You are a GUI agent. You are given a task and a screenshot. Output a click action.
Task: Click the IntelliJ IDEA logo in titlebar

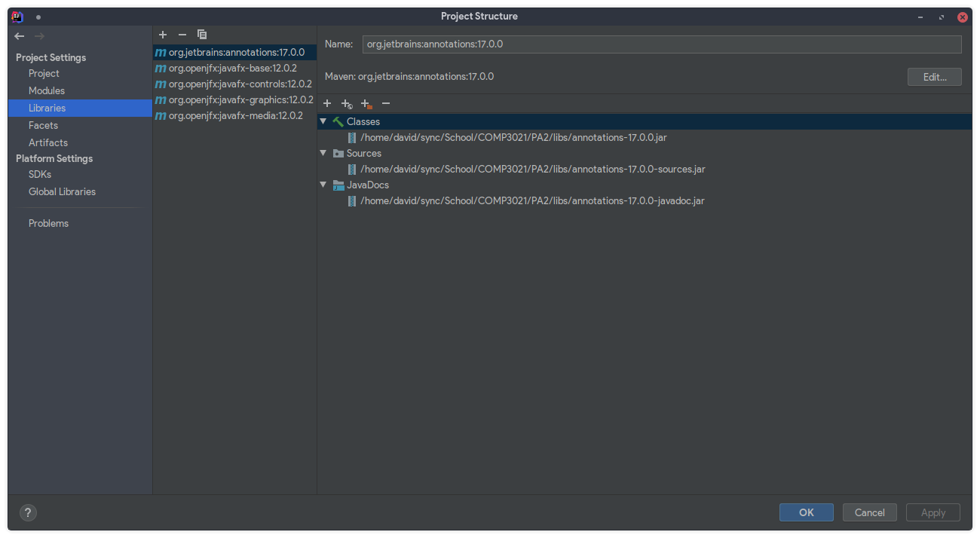(17, 17)
